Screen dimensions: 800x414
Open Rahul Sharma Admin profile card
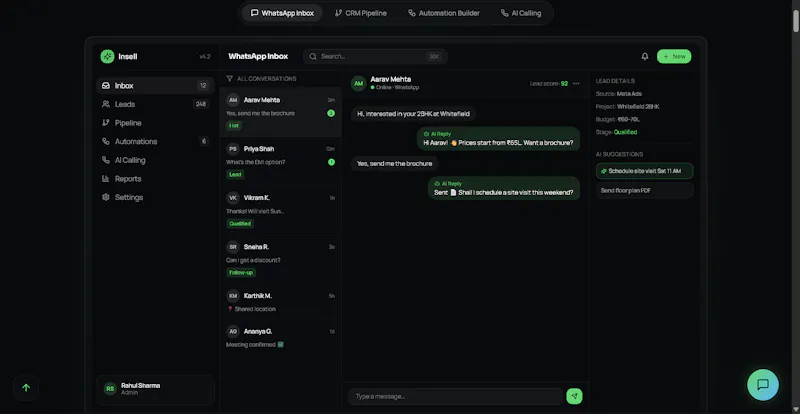(x=155, y=390)
